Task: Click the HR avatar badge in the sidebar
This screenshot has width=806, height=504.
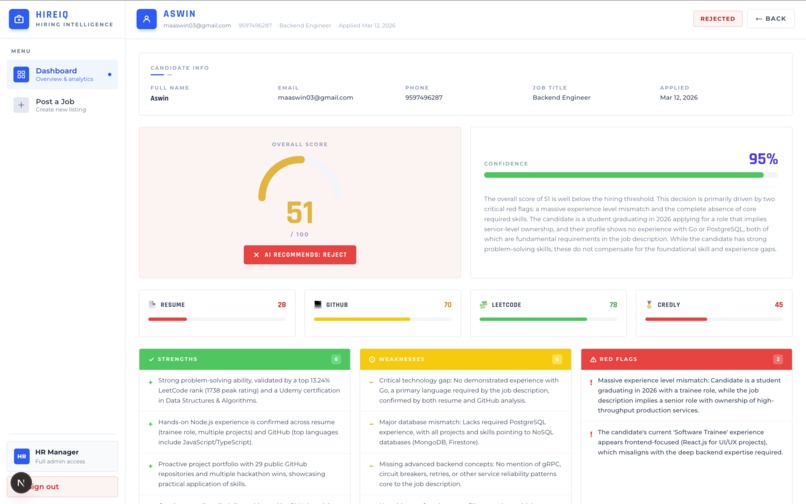Action: [22, 456]
